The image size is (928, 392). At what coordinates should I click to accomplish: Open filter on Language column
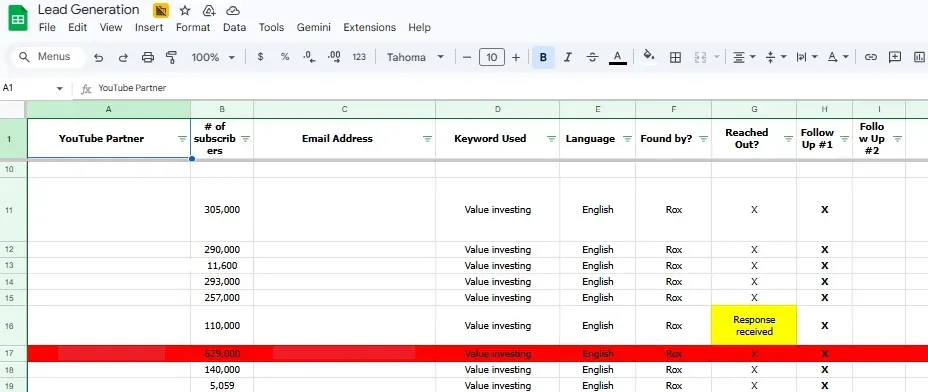[x=627, y=139]
